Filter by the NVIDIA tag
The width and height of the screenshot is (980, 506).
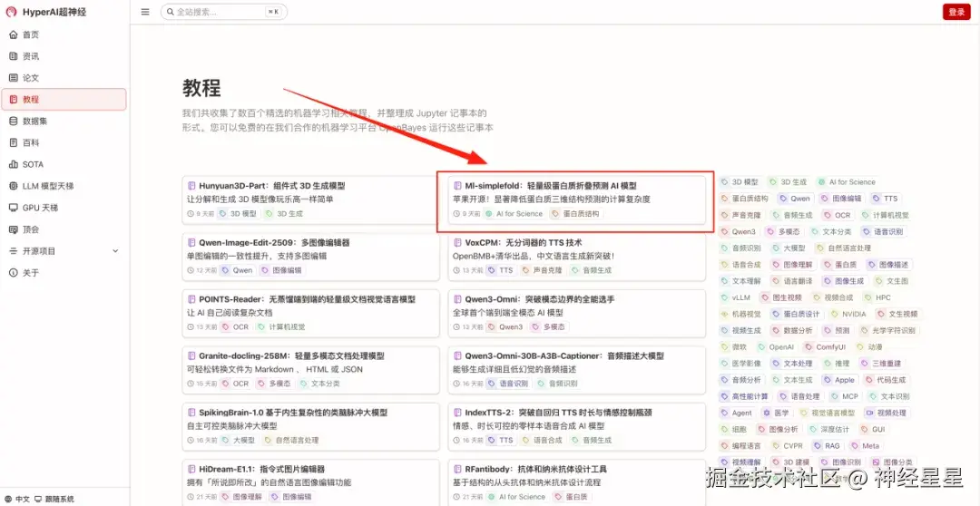pos(848,315)
